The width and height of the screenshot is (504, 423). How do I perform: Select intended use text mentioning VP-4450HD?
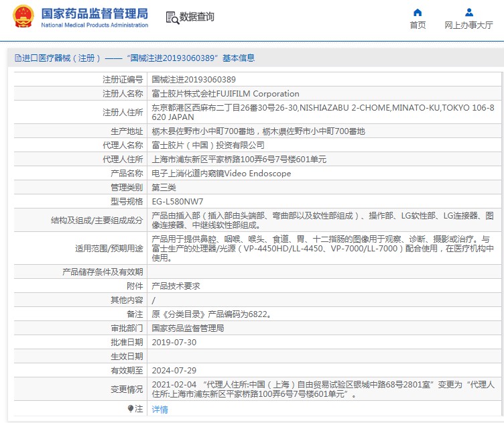coord(323,248)
